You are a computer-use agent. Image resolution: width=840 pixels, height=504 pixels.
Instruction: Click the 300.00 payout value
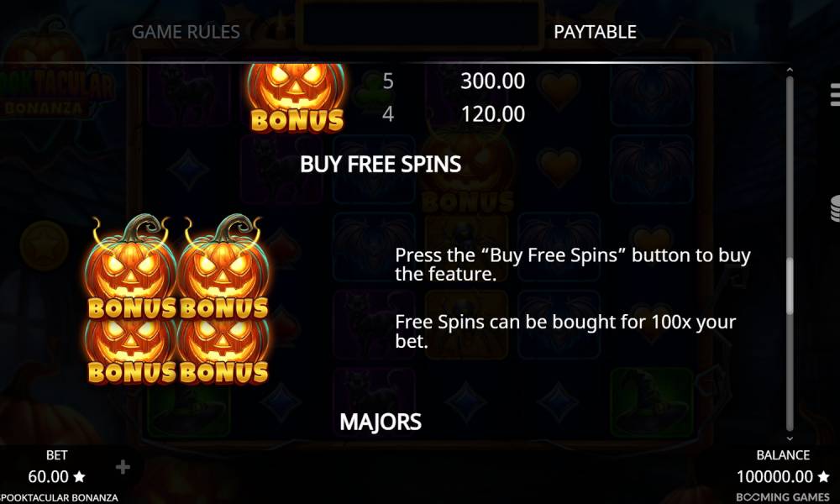coord(493,81)
